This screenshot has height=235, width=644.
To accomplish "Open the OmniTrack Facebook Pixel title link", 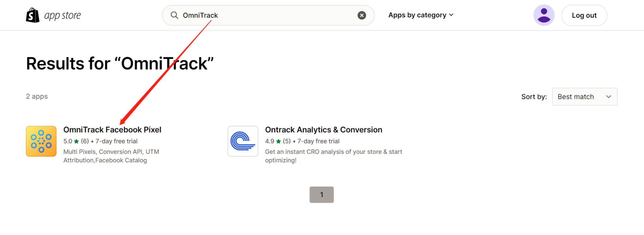I will [112, 130].
